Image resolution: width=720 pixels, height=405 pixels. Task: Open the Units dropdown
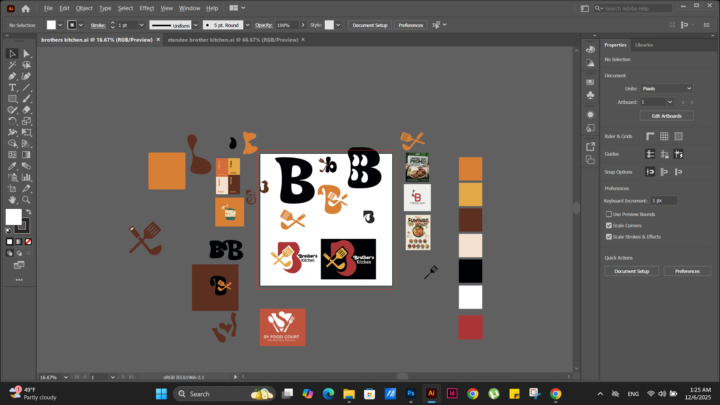click(667, 88)
